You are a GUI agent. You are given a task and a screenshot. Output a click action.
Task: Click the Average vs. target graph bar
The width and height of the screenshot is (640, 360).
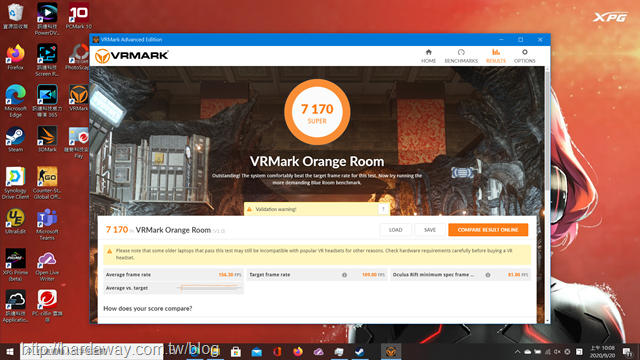click(x=209, y=288)
